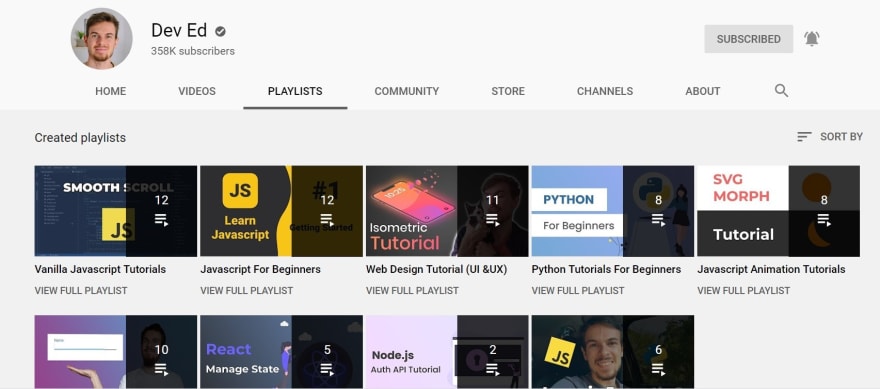Open the JS logo smiling man playlist thumbnail
This screenshot has width=880, height=389.
coord(613,352)
